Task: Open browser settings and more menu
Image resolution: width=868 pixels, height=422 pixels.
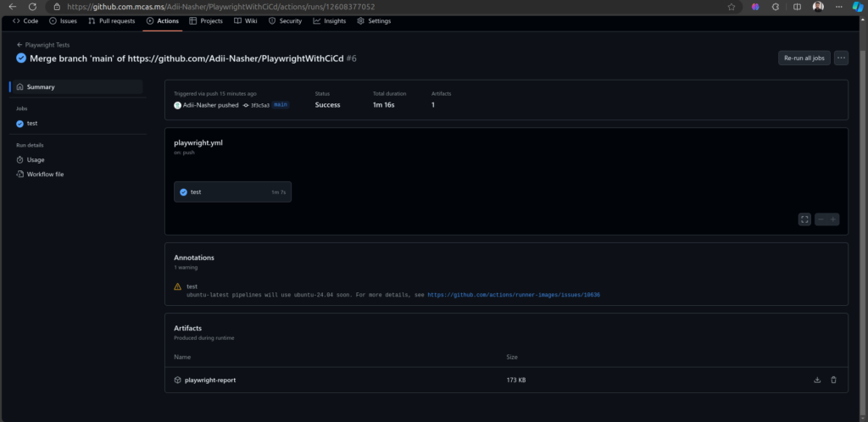Action: (x=839, y=7)
